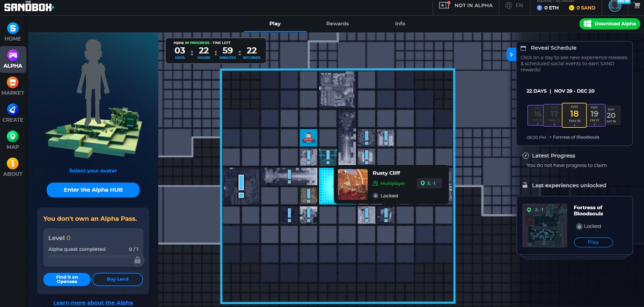Switch to the Rewards tab
The image size is (644, 307).
click(338, 24)
